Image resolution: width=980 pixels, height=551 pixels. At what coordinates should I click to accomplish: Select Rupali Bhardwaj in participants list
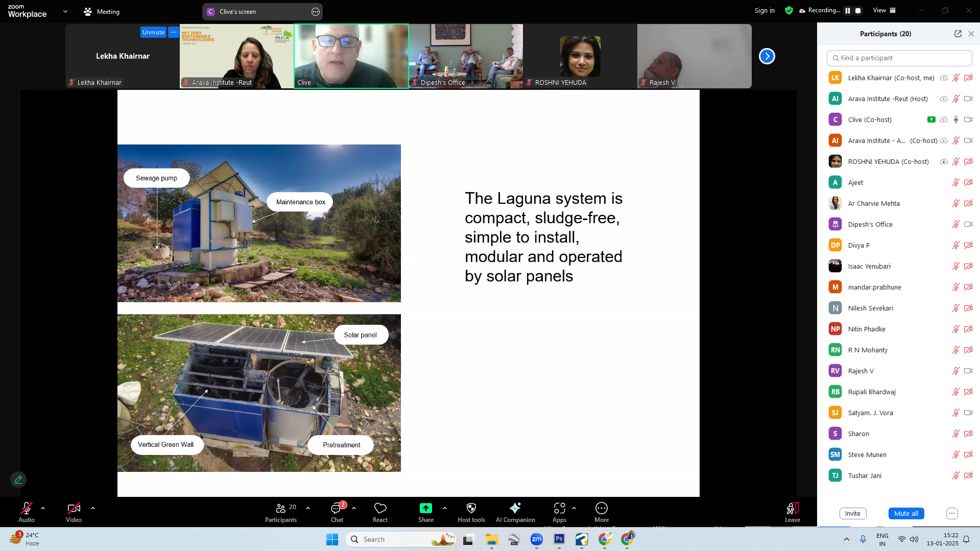(x=899, y=392)
